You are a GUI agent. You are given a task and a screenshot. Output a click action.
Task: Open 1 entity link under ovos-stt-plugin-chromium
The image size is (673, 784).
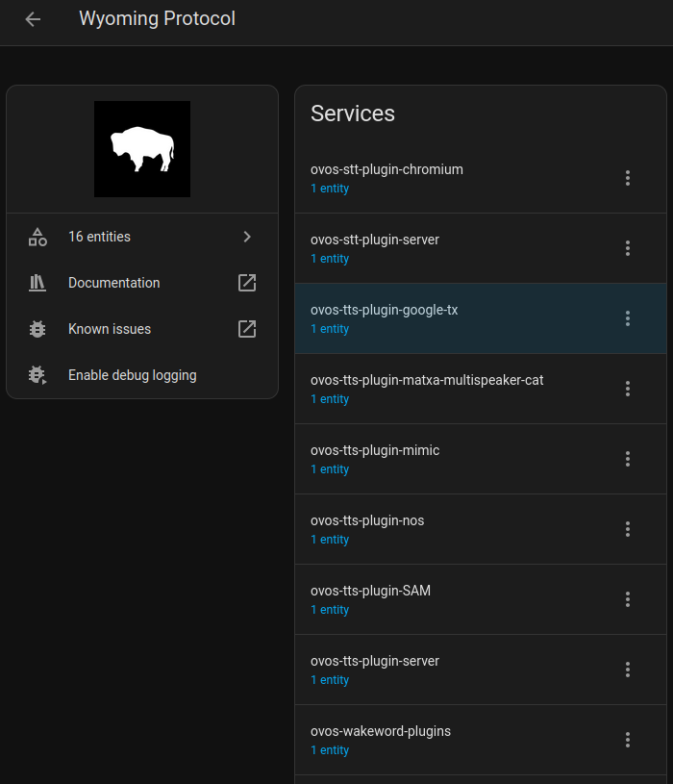330,189
